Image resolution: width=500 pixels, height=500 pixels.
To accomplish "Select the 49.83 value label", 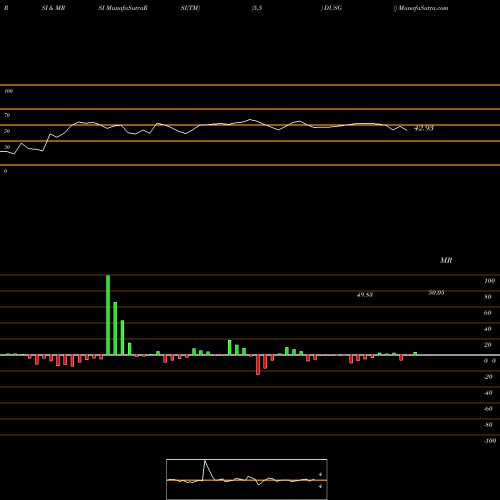I will tap(365, 295).
